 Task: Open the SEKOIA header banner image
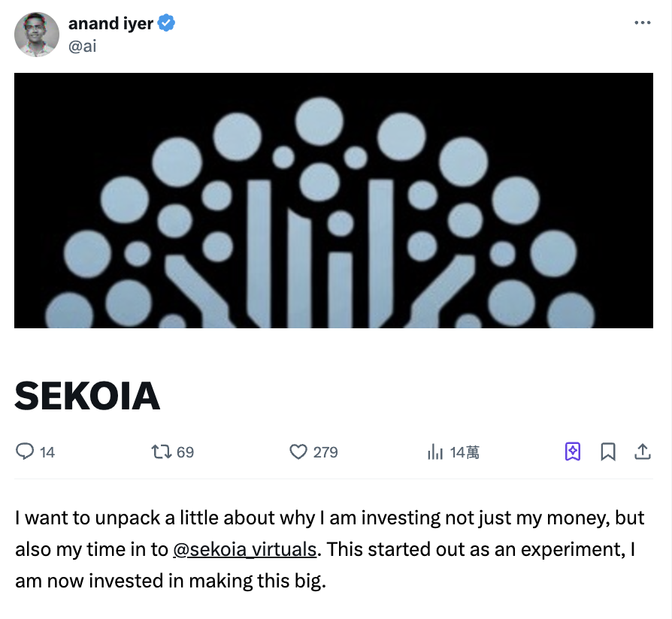click(x=334, y=201)
